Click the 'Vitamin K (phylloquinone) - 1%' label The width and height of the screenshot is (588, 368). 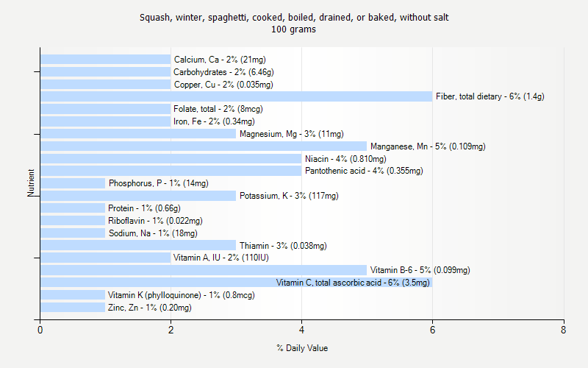(x=182, y=295)
